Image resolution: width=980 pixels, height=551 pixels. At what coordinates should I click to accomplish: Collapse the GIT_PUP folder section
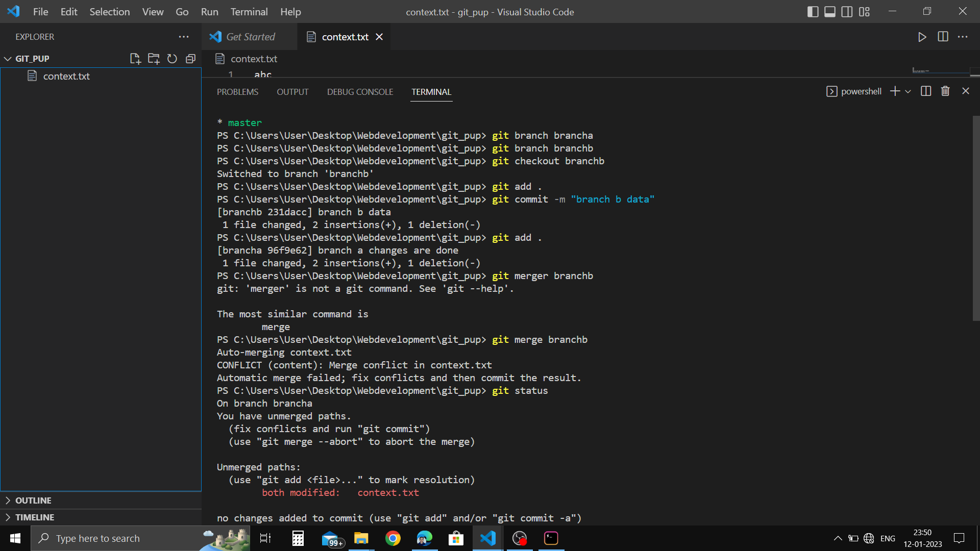32,59
